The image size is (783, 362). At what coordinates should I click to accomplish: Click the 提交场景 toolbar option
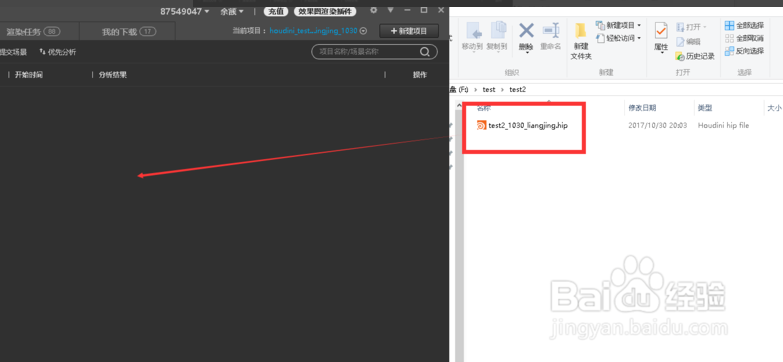[x=13, y=52]
